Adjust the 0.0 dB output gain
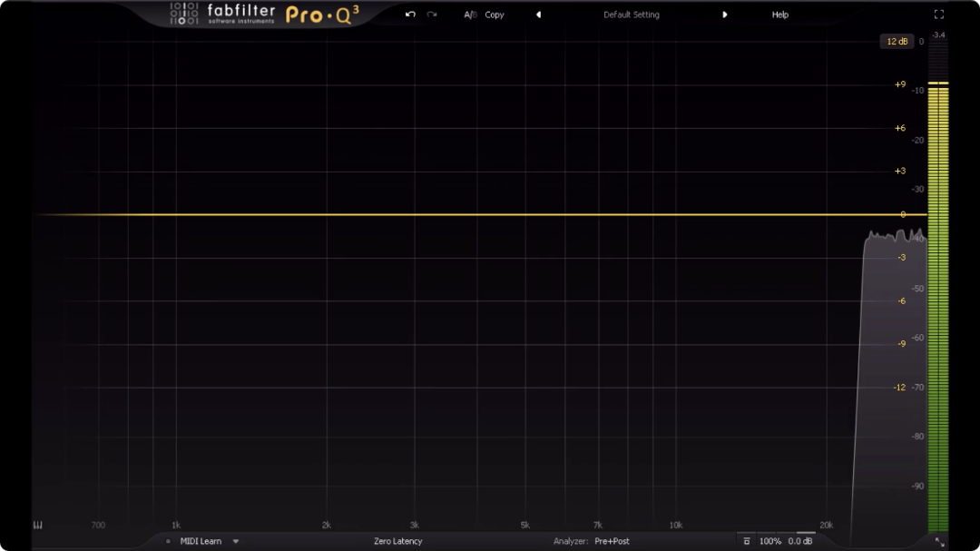 (800, 541)
